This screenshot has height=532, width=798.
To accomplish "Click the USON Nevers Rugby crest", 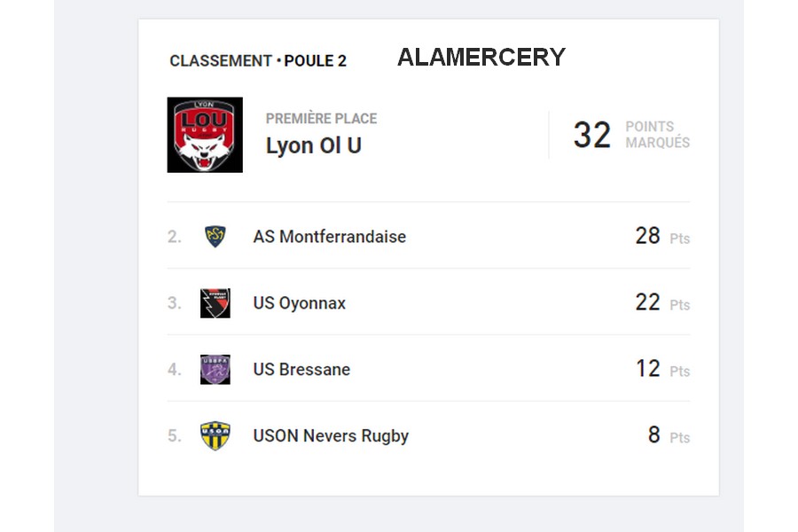I will click(215, 435).
